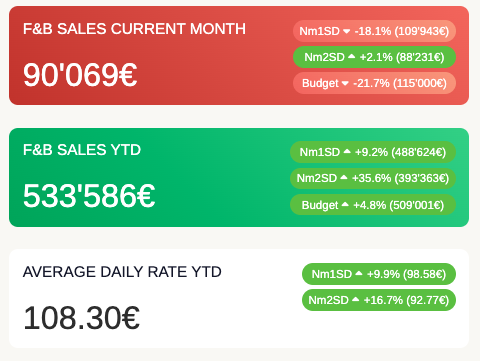Select the Nm2SD +16.7% (92.77€) badge
480x361 pixels.
[379, 300]
